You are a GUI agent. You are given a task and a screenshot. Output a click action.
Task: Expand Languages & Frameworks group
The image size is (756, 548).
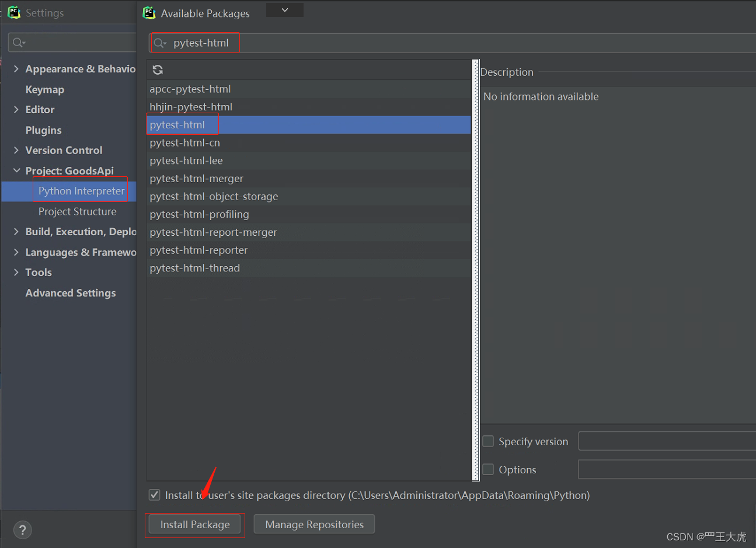(x=16, y=252)
